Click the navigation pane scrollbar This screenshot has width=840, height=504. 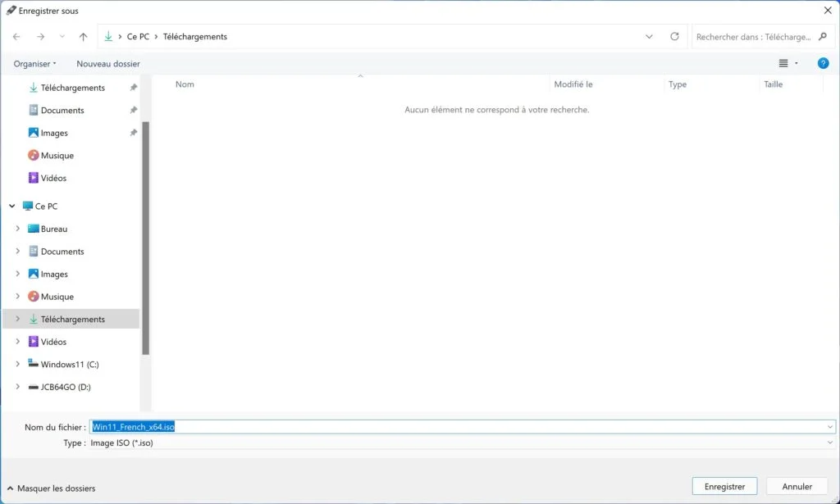pos(145,238)
